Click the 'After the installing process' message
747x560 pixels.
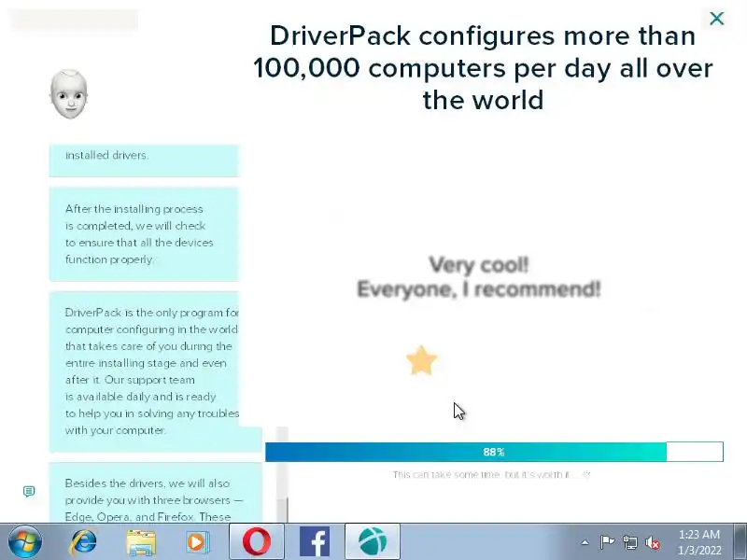coord(144,234)
